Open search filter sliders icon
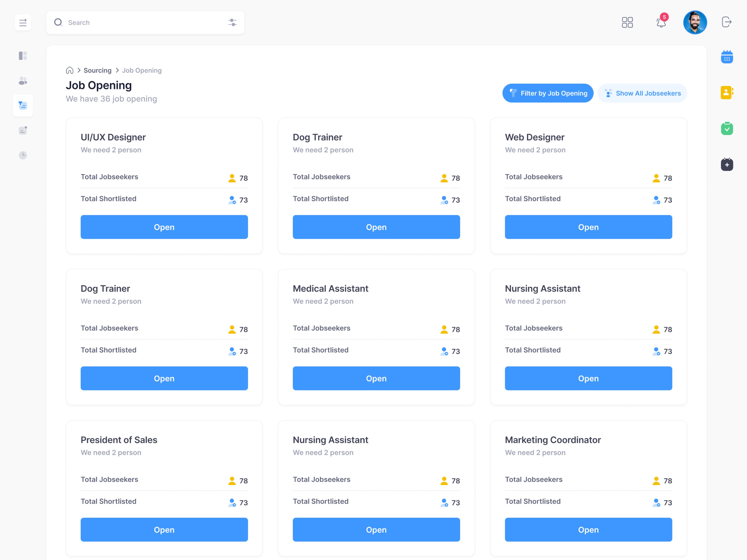The image size is (747, 560). 232,23
